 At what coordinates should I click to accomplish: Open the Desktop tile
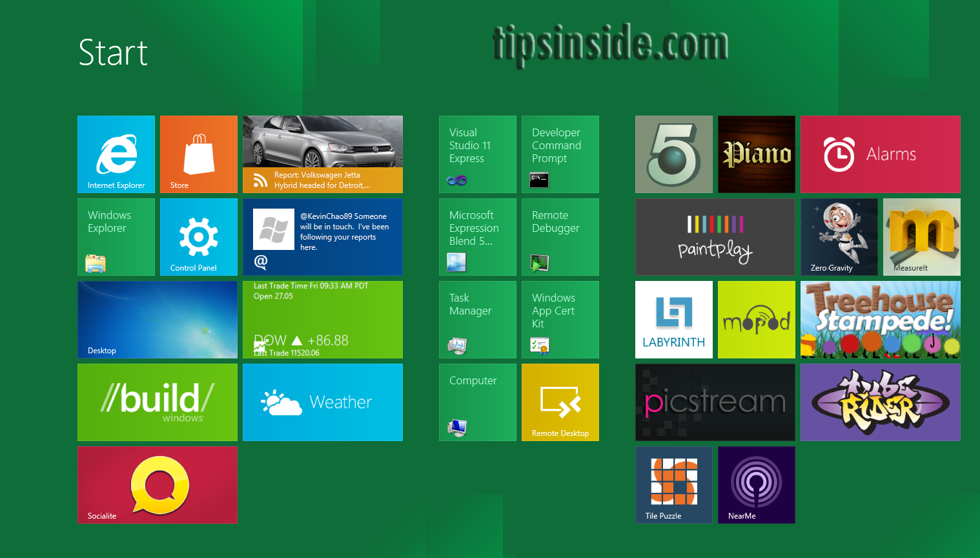(158, 320)
